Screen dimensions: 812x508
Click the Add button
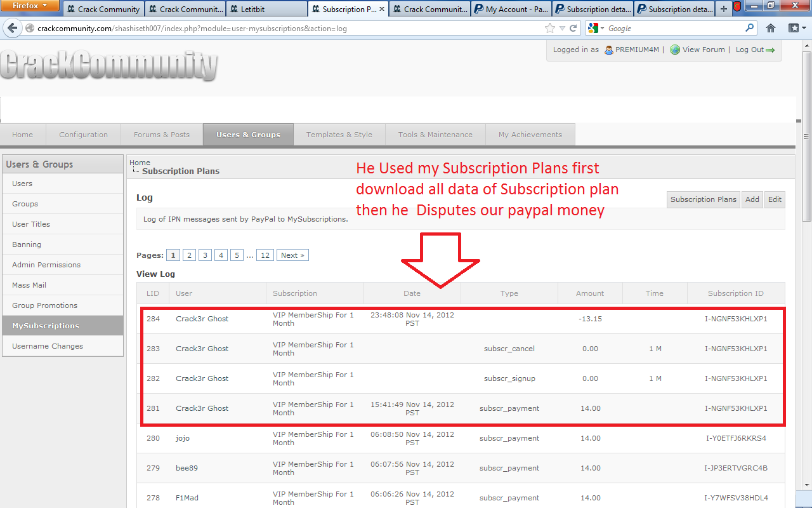point(752,199)
